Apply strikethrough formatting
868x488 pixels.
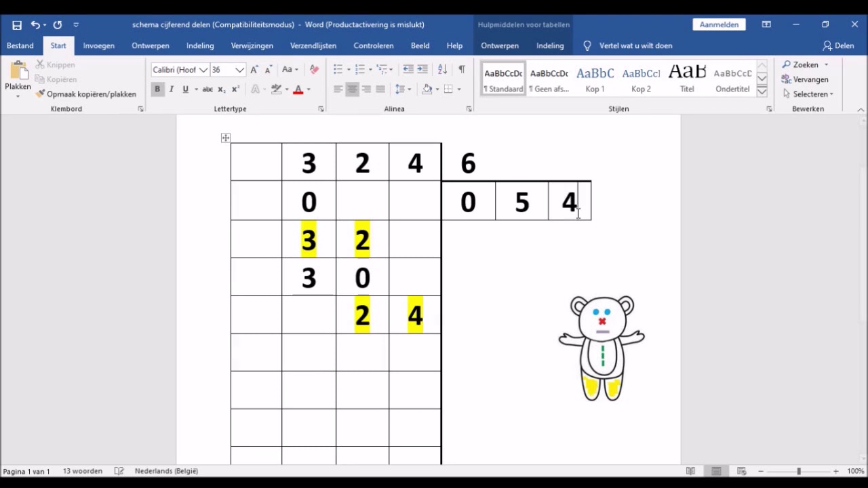coord(208,89)
